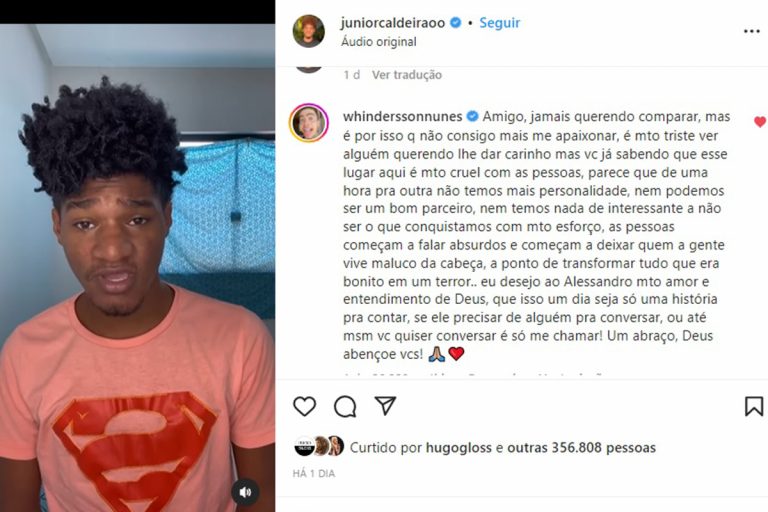Open comments with speech bubble icon
Image resolution: width=768 pixels, height=512 pixels.
pyautogui.click(x=345, y=406)
